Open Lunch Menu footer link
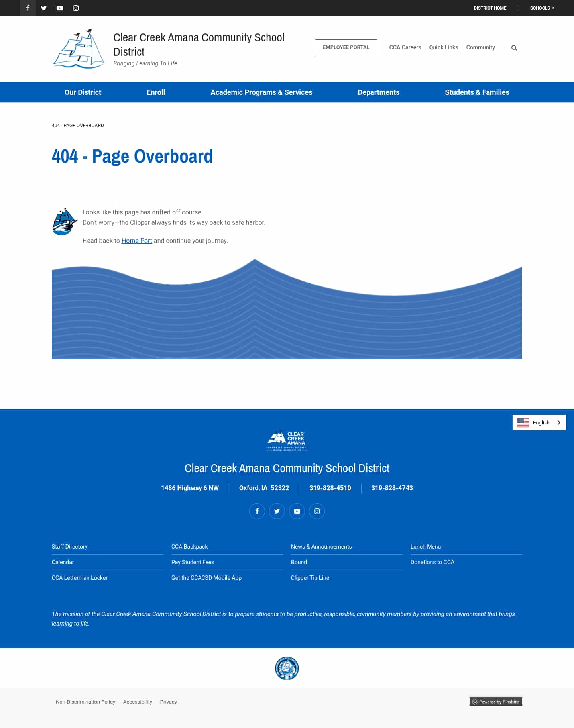Screen dimensions: 574x728 coord(426,547)
